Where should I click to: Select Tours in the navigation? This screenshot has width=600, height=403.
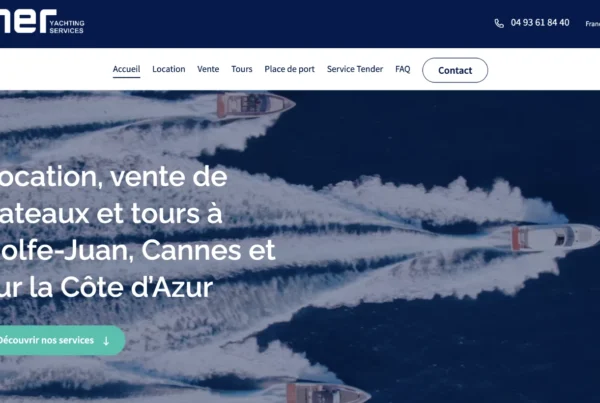pos(242,69)
